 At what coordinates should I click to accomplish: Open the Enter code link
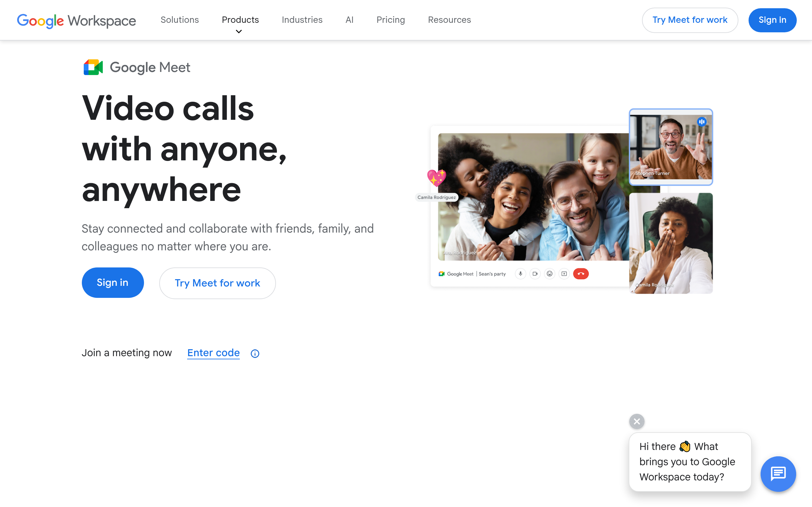213,352
